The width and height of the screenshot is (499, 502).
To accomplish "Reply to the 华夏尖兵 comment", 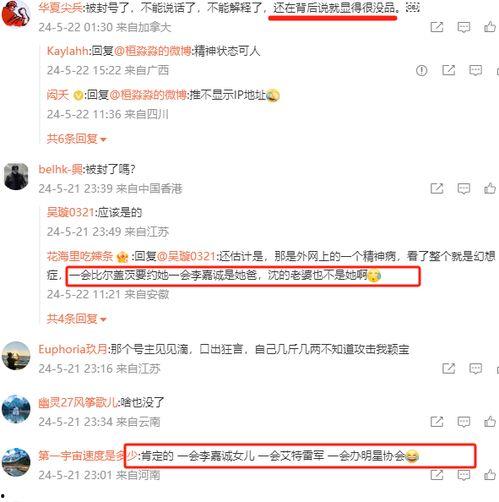I will (x=464, y=27).
